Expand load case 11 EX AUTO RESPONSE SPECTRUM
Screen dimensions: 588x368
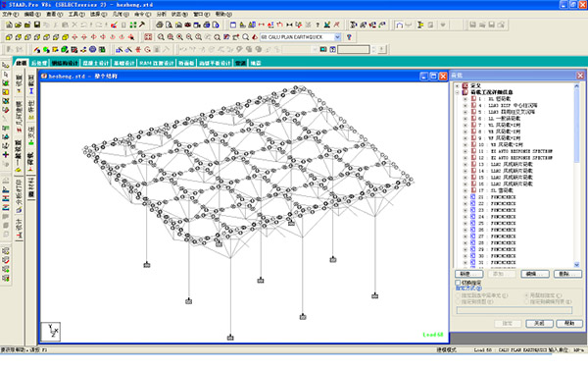(465, 151)
